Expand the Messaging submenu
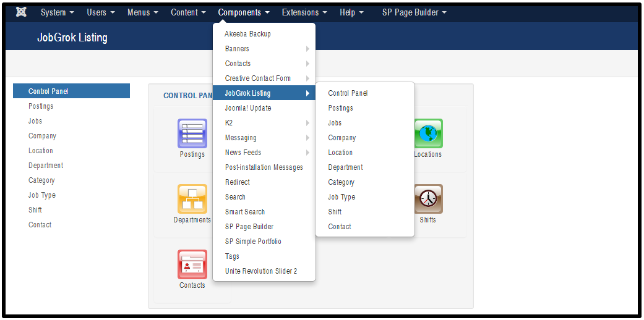 264,138
